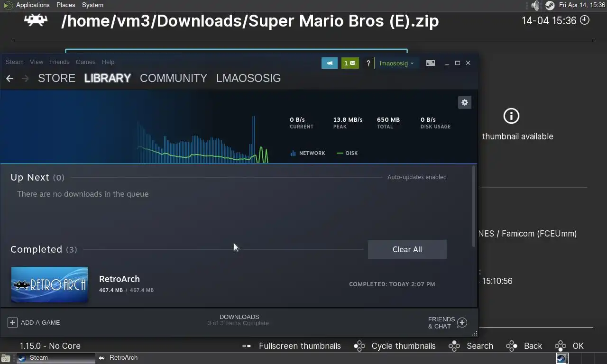Click the question mark help icon

(x=368, y=63)
